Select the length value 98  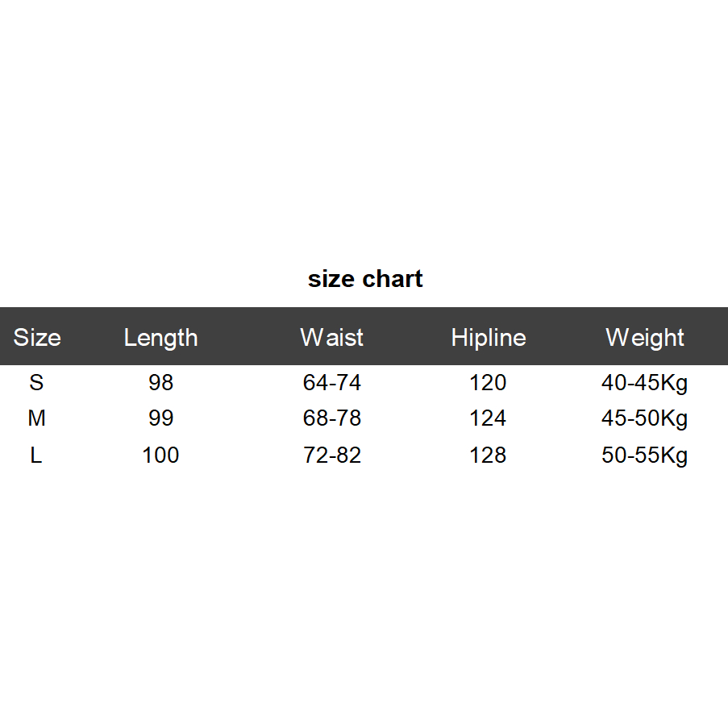160,382
